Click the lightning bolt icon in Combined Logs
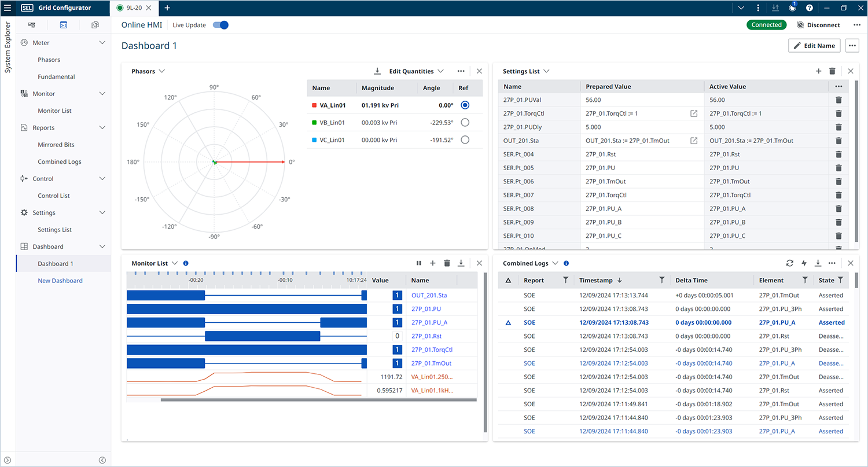 click(x=804, y=263)
